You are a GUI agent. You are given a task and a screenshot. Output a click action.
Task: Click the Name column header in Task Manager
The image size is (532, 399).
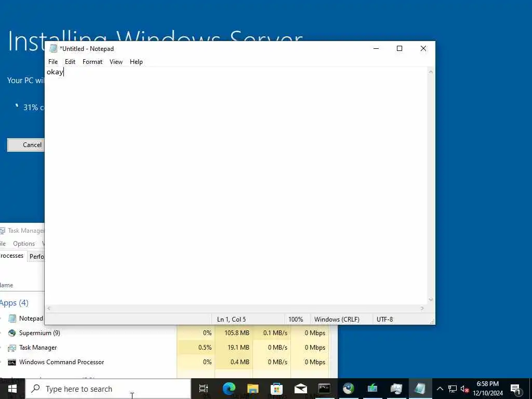point(7,285)
